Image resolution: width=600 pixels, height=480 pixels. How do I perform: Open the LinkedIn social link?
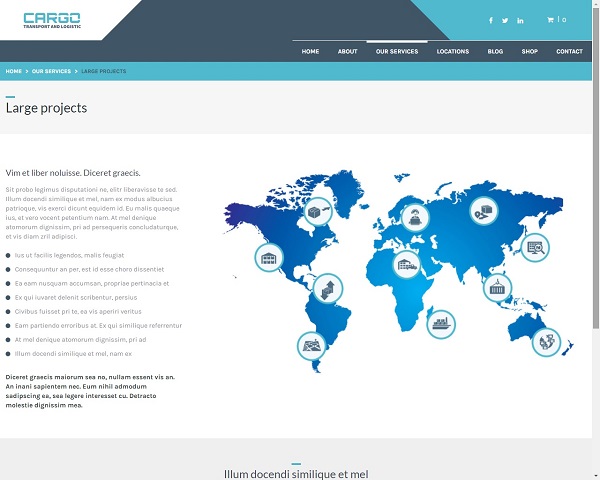pyautogui.click(x=520, y=20)
